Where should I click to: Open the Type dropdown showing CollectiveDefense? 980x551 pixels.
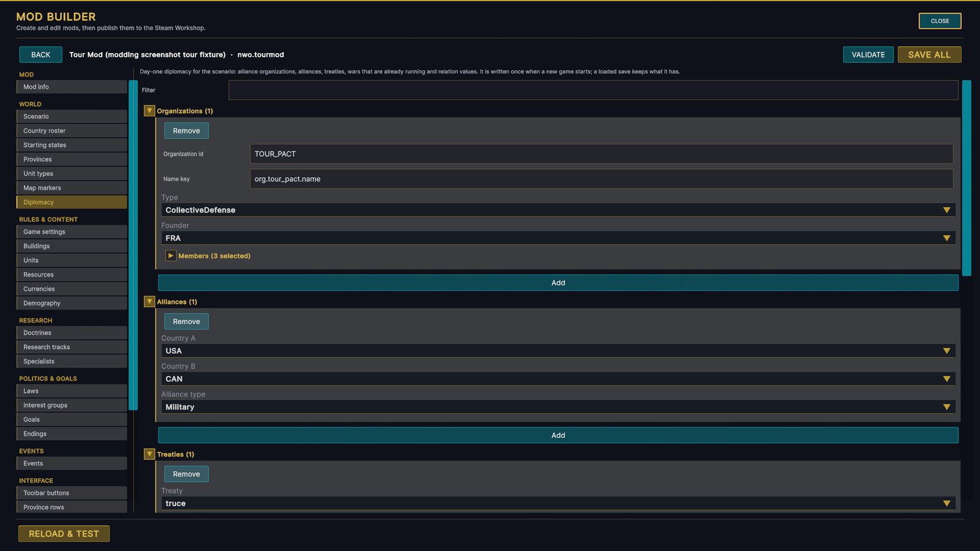pyautogui.click(x=558, y=210)
